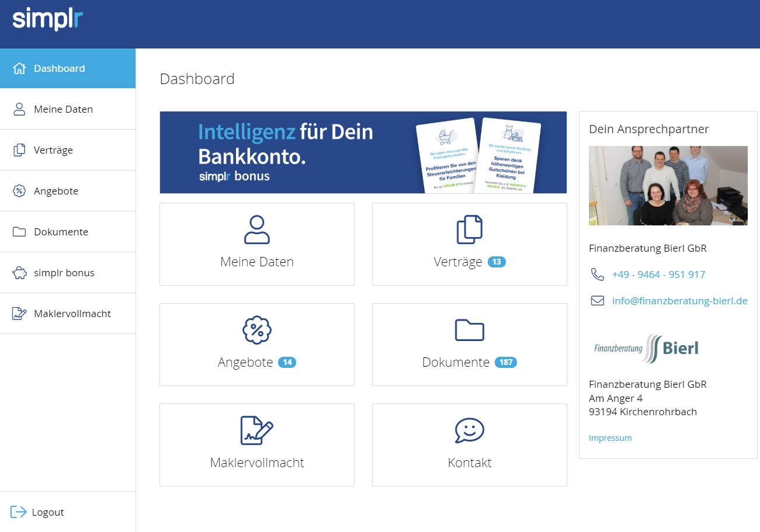This screenshot has height=532, width=760.
Task: Click the smiley chat bubble icon on the Kontakt card
Action: coord(470,430)
